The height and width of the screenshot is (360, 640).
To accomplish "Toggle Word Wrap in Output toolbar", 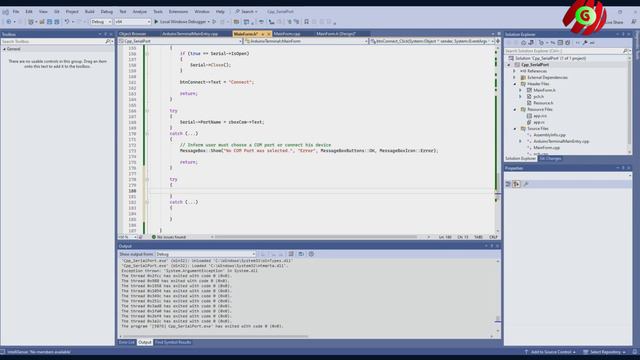I will pyautogui.click(x=301, y=254).
